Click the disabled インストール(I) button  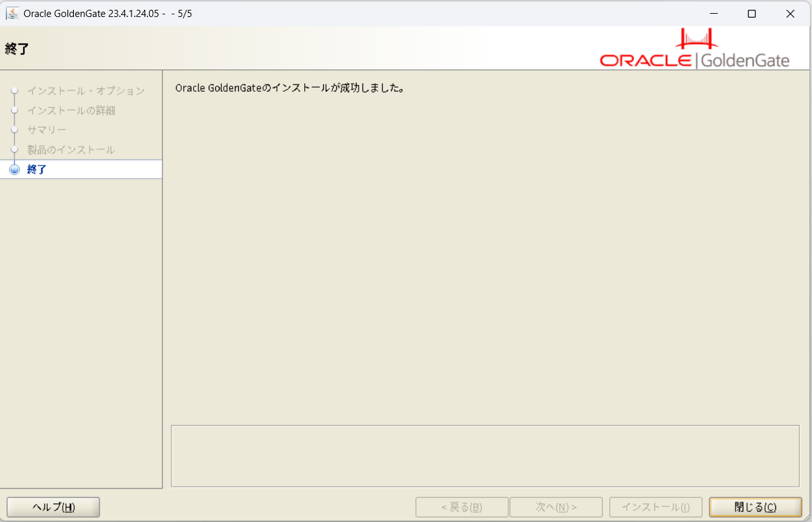point(655,506)
